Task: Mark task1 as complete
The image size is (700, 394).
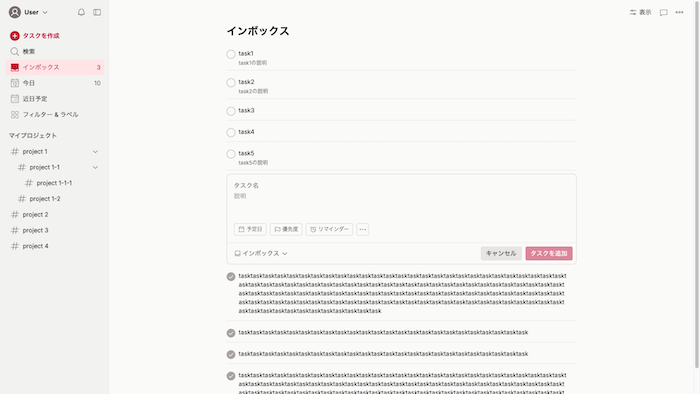Action: click(231, 54)
